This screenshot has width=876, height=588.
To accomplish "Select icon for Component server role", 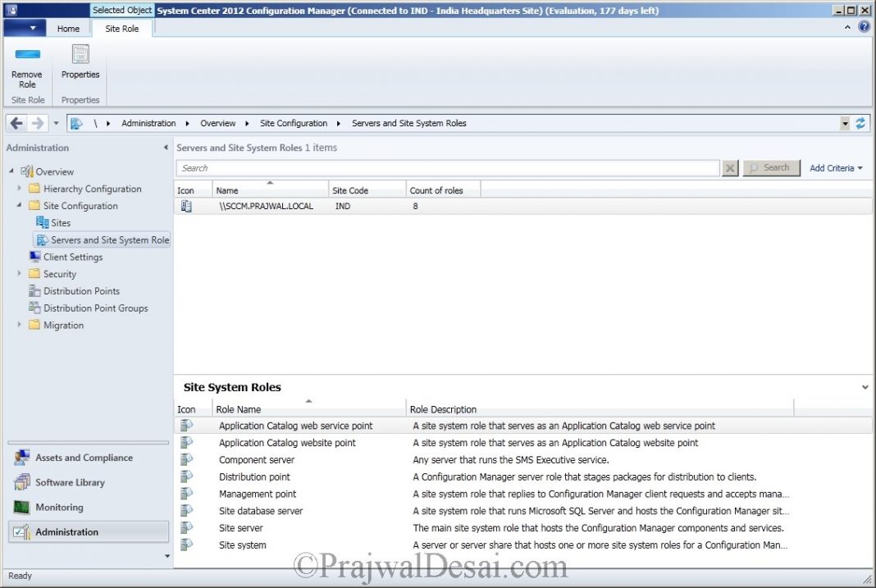I will 186,459.
